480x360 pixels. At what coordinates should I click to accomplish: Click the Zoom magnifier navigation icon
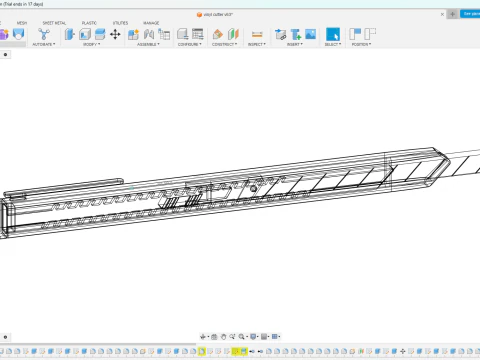click(242, 337)
